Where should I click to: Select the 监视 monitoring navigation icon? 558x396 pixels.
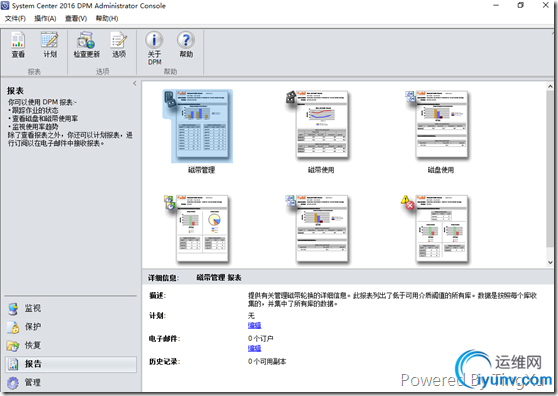tap(14, 308)
